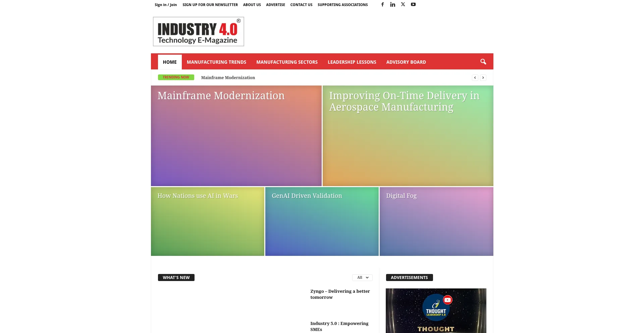Open How Nations use AI in Wars tile

click(208, 221)
